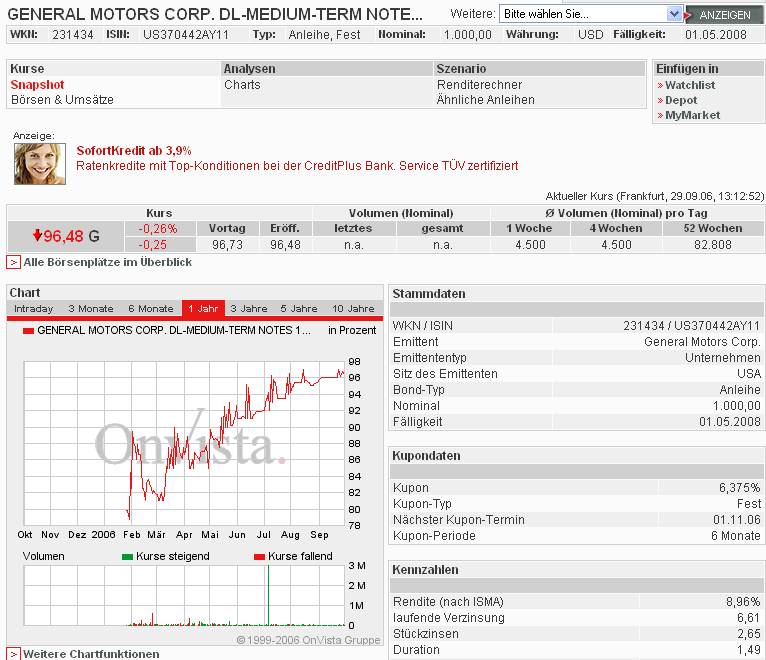The height and width of the screenshot is (660, 766).
Task: Click the arrow icon beside Weitere Chartfunktionen
Action: click(x=14, y=654)
